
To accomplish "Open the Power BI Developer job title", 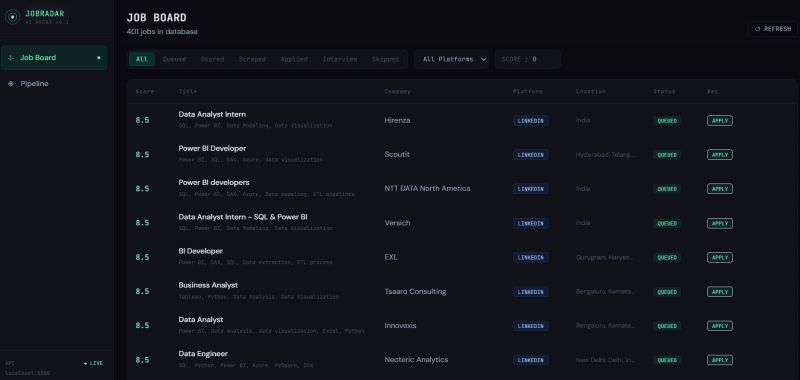I will tap(212, 148).
